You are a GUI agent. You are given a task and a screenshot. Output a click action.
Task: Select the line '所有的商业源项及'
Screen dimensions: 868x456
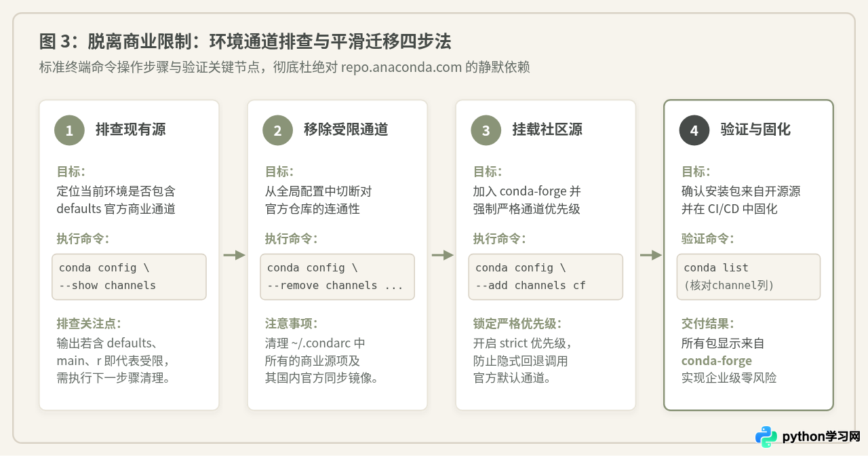point(312,360)
